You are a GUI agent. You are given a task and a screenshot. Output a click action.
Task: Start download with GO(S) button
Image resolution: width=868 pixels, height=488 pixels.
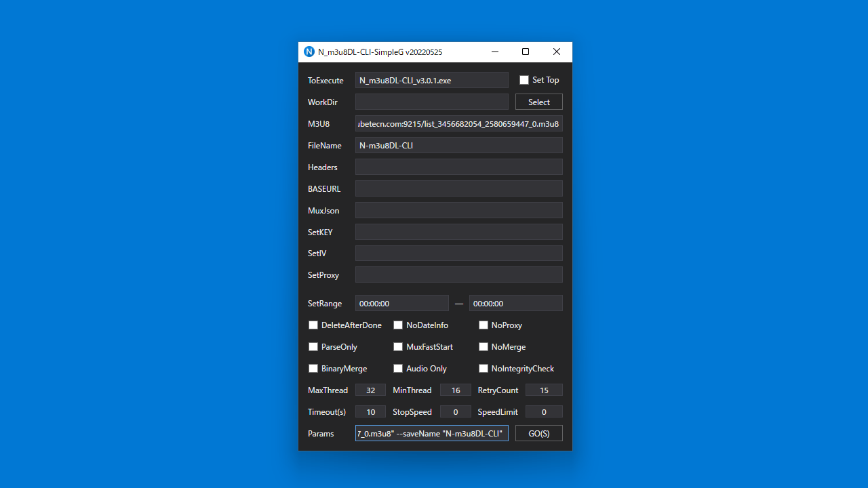click(x=539, y=433)
